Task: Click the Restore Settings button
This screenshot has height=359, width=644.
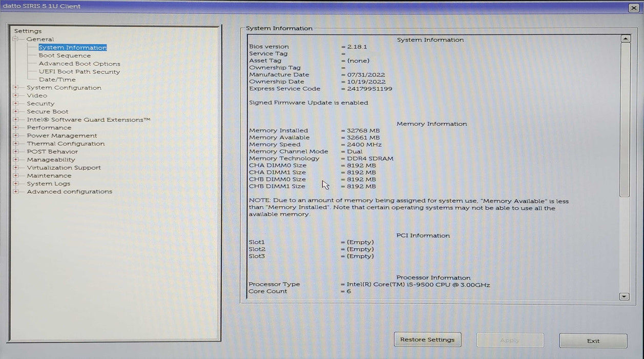Action: tap(427, 340)
